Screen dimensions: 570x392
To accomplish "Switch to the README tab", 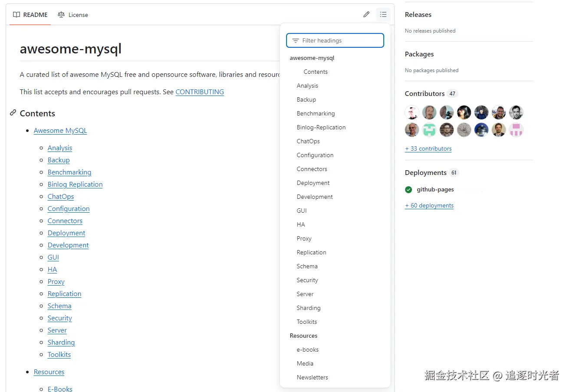I will tap(30, 15).
